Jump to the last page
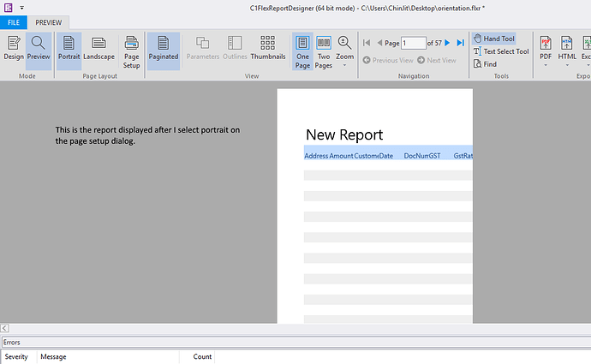The width and height of the screenshot is (591, 364). (460, 43)
